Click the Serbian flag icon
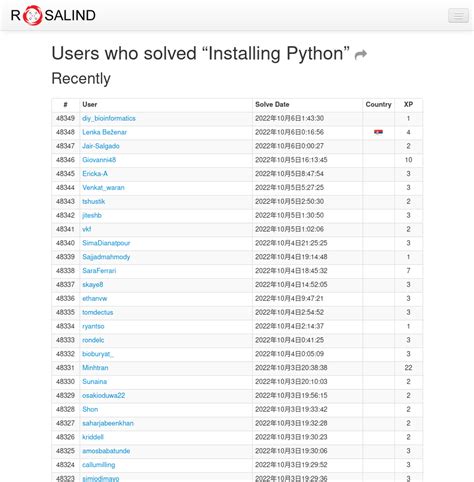This screenshot has height=482, width=474. (378, 132)
